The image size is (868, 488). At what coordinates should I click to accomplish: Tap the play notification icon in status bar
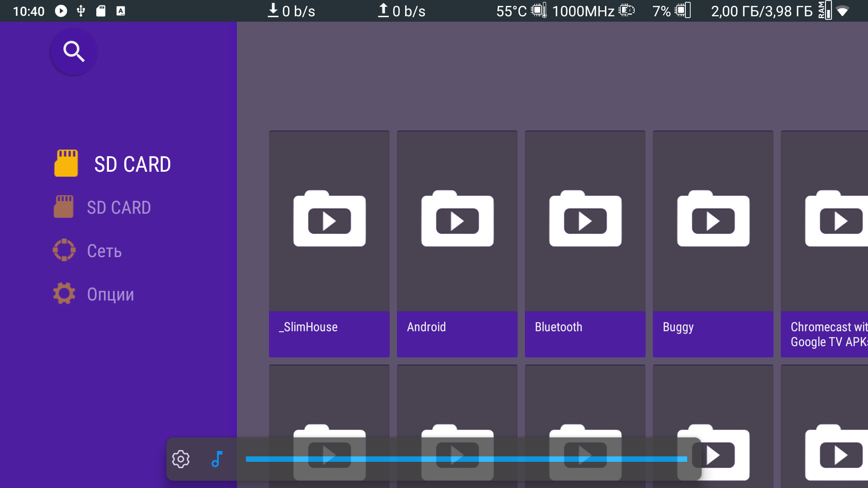(61, 11)
